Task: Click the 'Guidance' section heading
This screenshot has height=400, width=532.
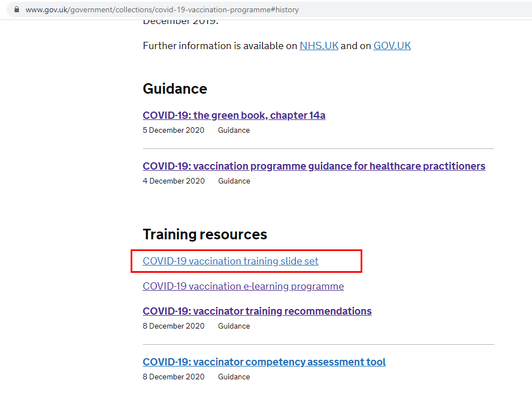Action: (x=175, y=89)
